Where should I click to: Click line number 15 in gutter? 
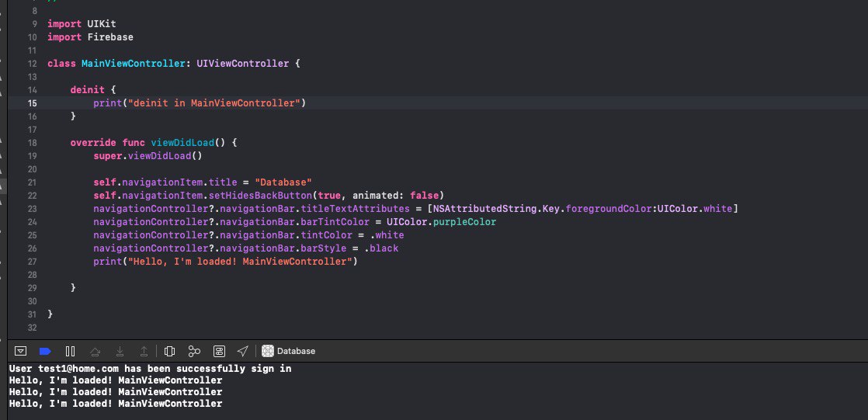[x=32, y=103]
